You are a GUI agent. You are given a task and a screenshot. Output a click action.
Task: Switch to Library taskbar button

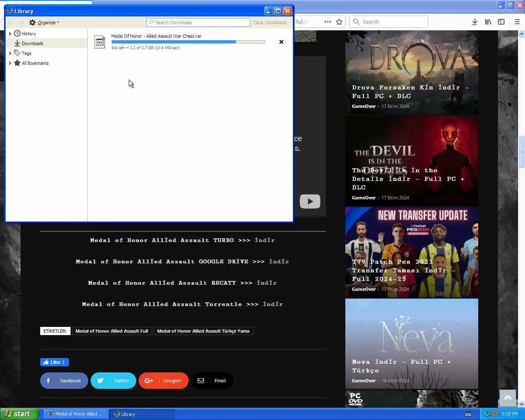click(142, 414)
